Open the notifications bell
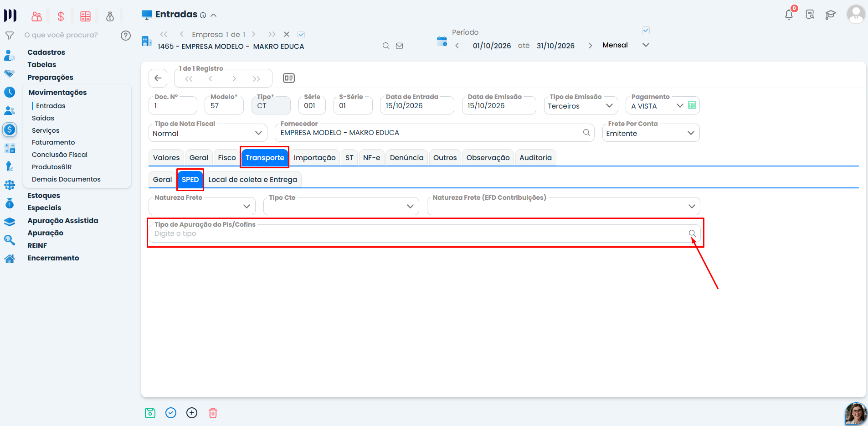 tap(789, 15)
